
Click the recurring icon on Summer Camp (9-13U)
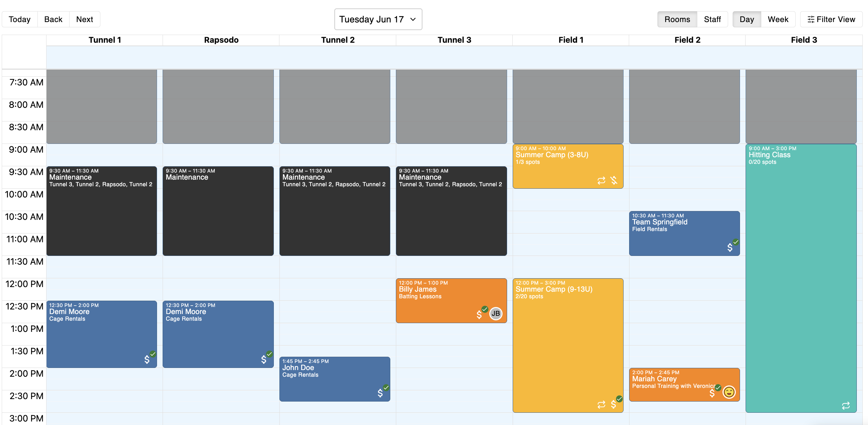[x=601, y=405]
